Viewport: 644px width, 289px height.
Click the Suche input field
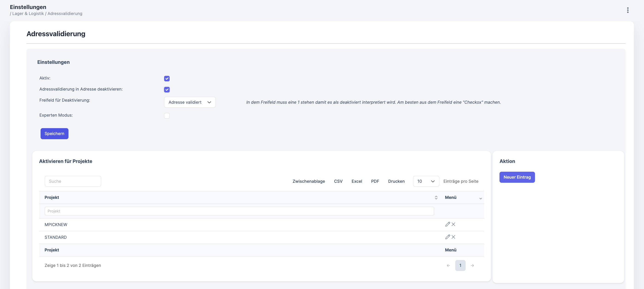click(x=73, y=181)
